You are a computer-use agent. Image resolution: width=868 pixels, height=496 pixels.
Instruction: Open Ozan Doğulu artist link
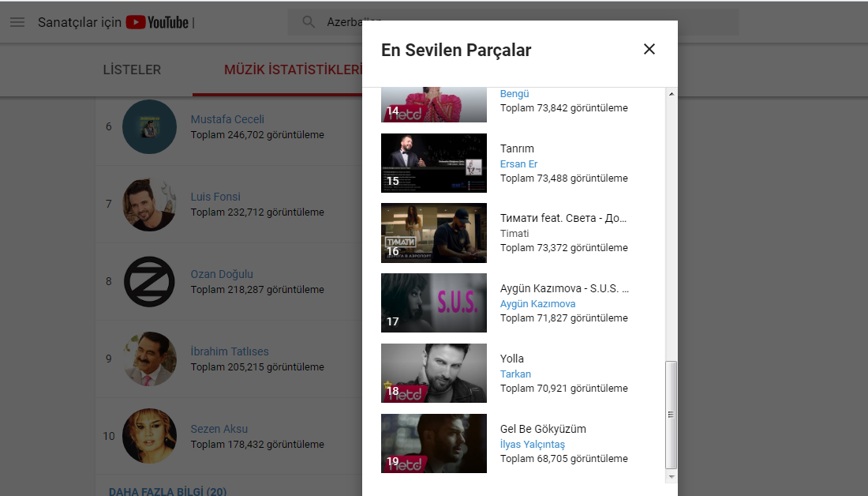pyautogui.click(x=222, y=274)
